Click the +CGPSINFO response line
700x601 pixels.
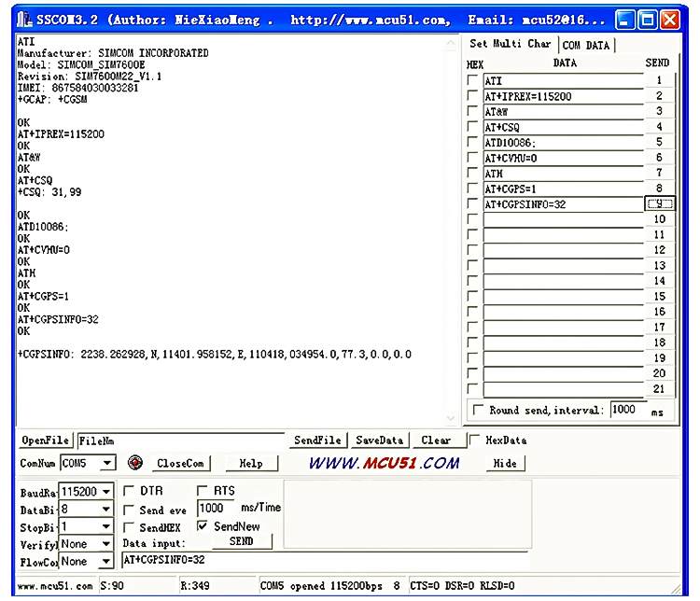tap(215, 355)
